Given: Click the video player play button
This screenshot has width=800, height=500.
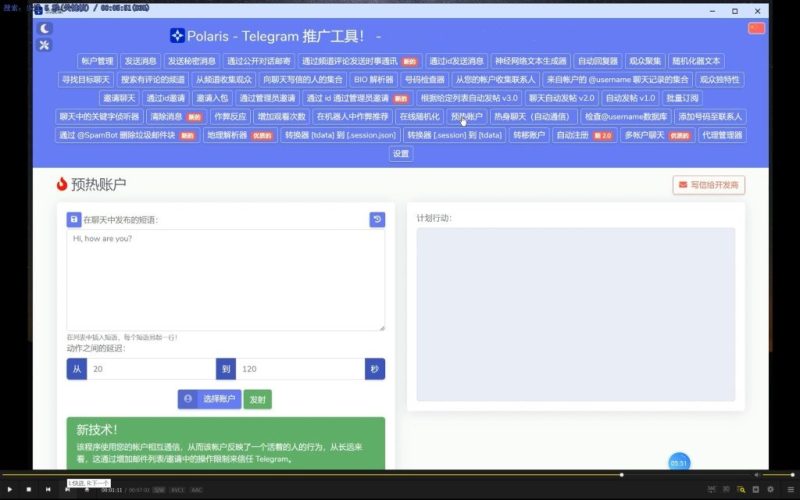Looking at the screenshot, I should (x=9, y=489).
